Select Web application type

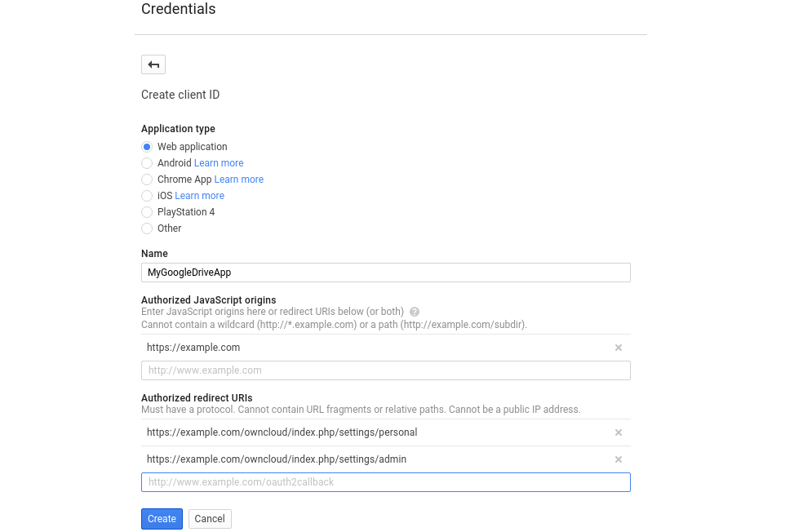click(x=147, y=147)
